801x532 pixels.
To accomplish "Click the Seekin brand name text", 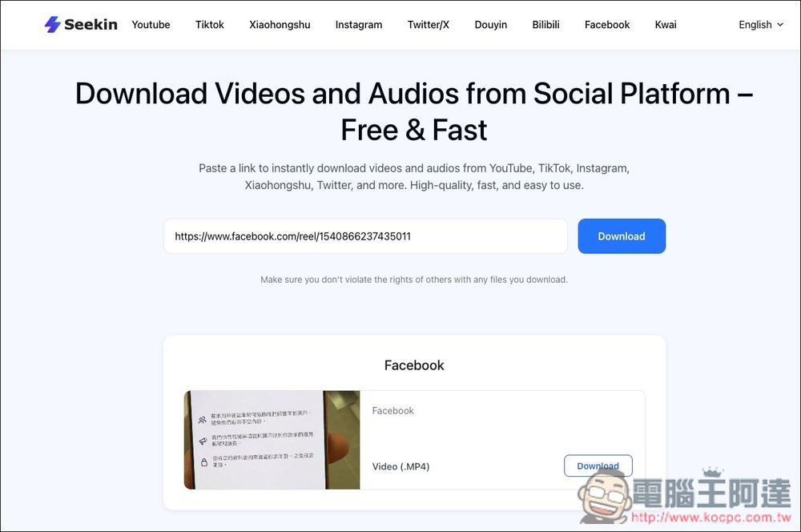I will [x=91, y=25].
